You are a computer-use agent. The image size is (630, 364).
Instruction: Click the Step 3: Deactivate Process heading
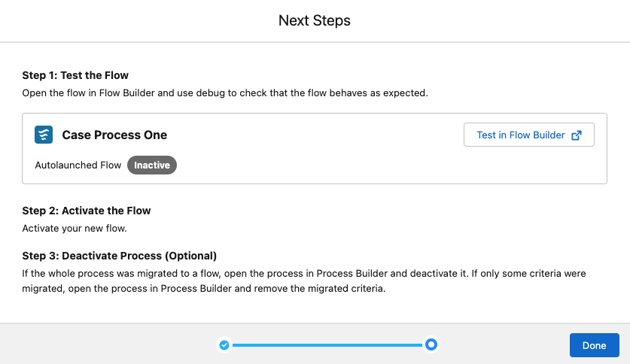click(119, 255)
